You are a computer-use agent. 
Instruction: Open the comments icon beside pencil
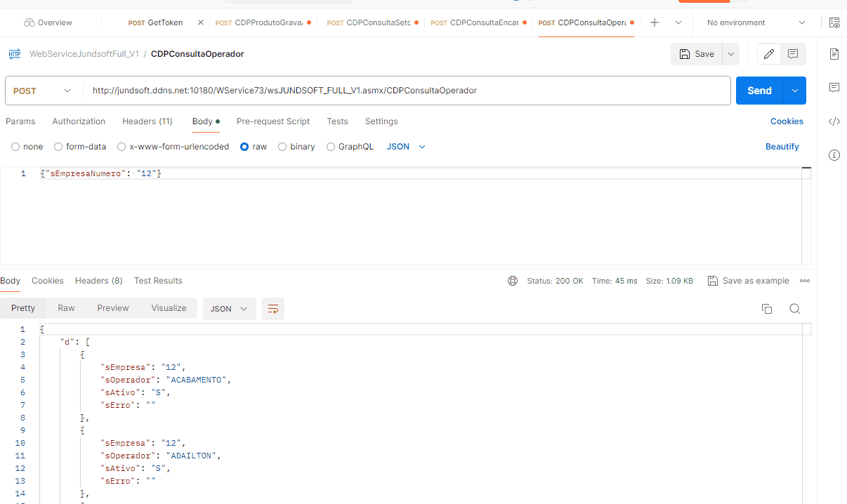pos(793,54)
